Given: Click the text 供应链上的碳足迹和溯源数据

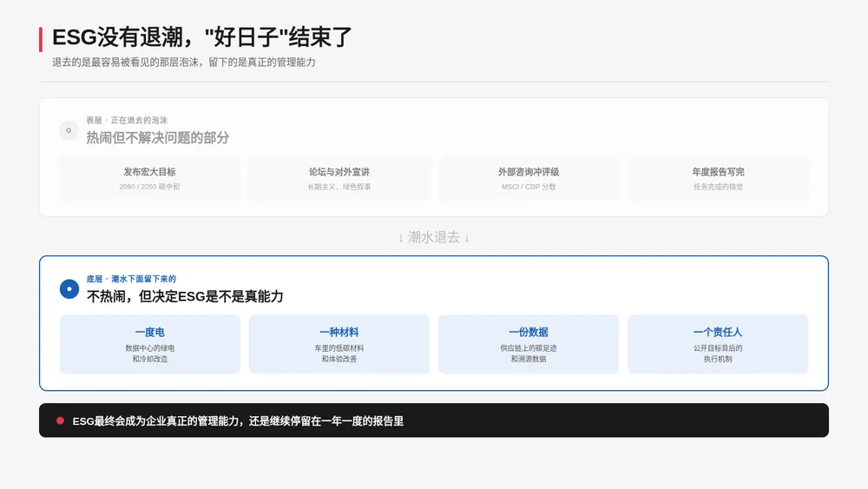Looking at the screenshot, I should (529, 354).
